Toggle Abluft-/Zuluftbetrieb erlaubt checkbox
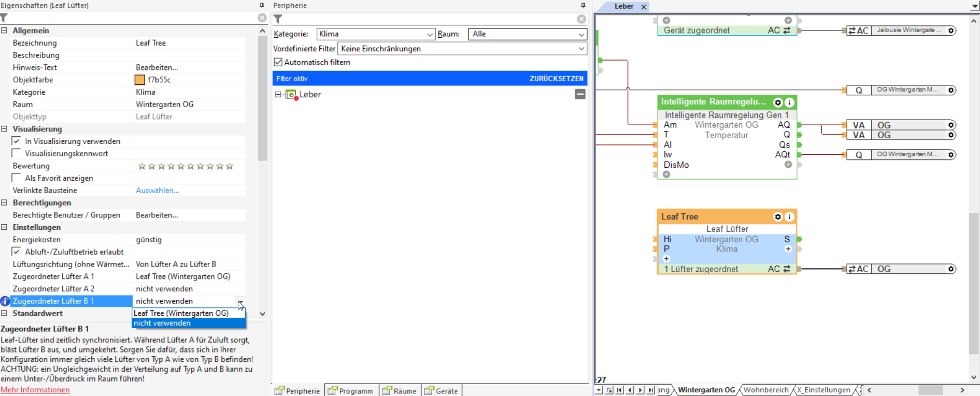Screen dimensions: 980x396 click(17, 252)
